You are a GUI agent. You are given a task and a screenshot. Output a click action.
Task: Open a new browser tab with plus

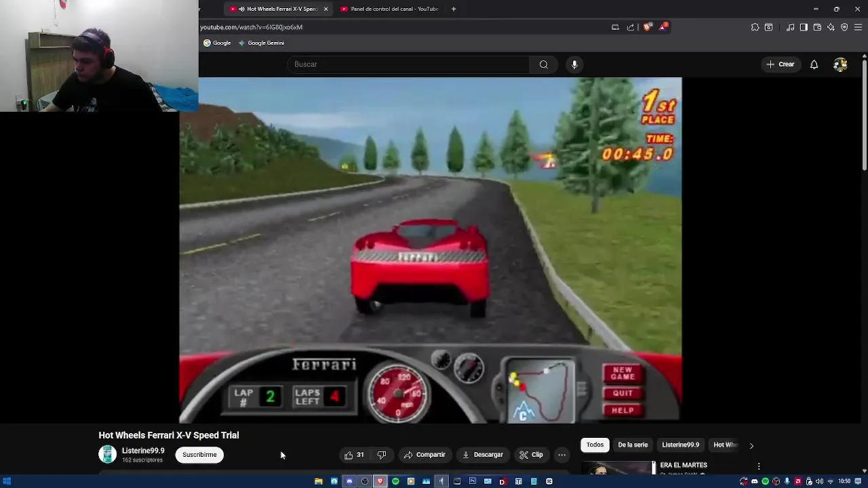[x=454, y=9]
